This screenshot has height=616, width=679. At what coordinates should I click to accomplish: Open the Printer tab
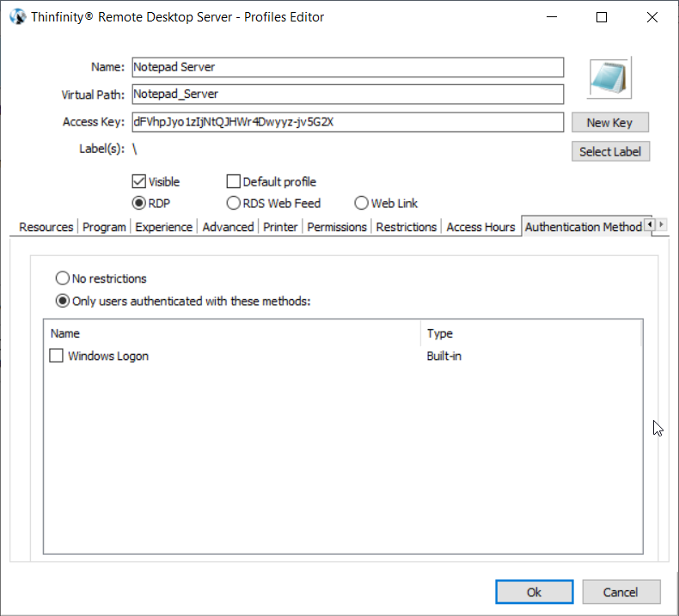280,227
